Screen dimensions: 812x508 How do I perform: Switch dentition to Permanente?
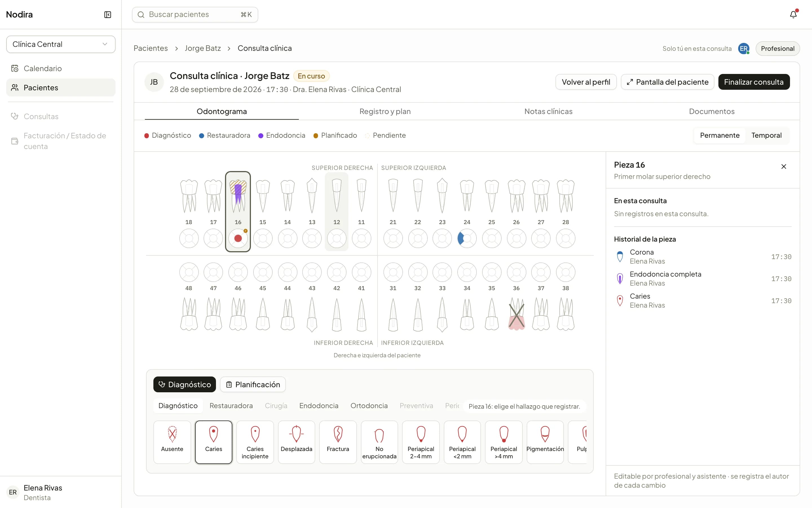[x=720, y=135]
